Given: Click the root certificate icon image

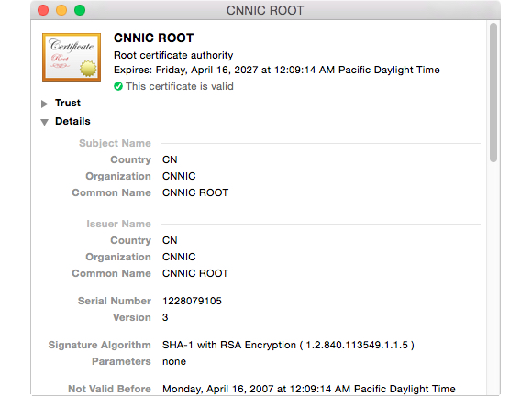Looking at the screenshot, I should tap(72, 57).
